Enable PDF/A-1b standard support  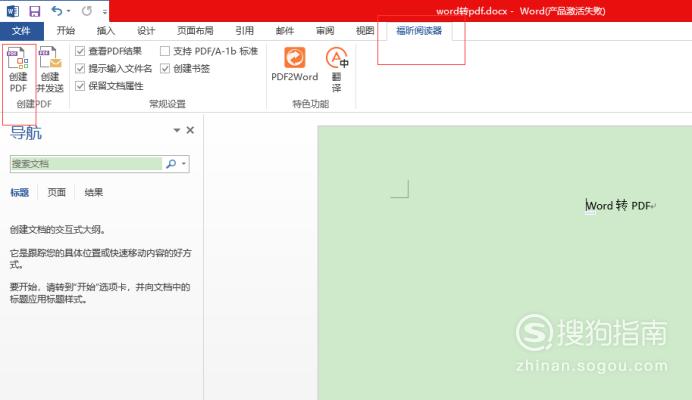(x=165, y=51)
